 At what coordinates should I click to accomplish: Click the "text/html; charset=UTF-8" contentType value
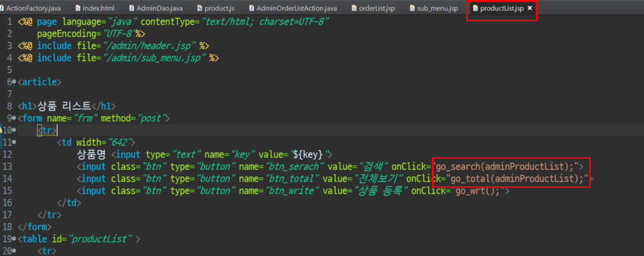coord(265,22)
